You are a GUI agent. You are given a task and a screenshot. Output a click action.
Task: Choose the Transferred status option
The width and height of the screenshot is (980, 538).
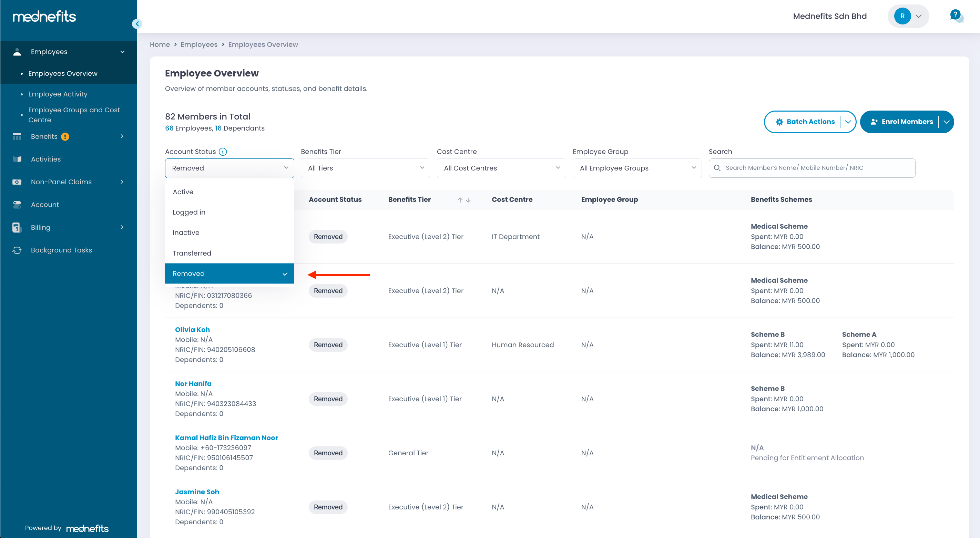192,253
